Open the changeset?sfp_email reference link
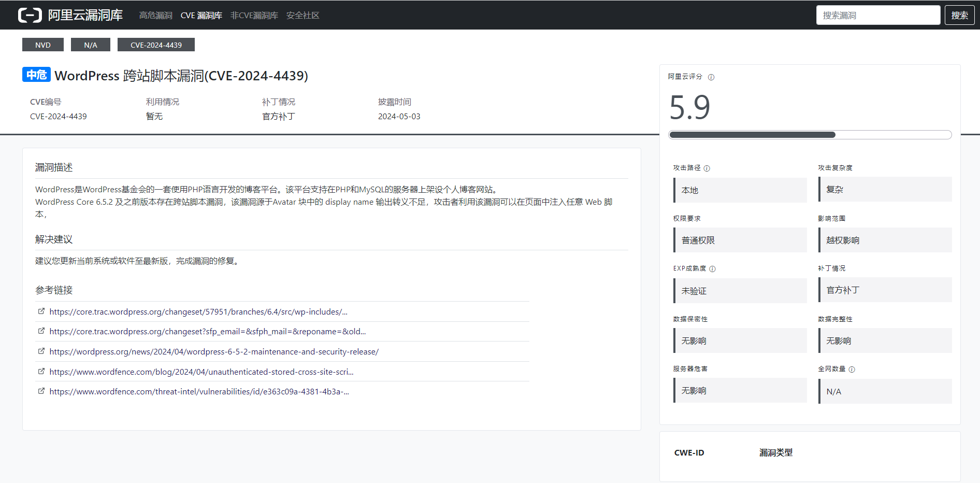This screenshot has width=980, height=483. (x=208, y=331)
